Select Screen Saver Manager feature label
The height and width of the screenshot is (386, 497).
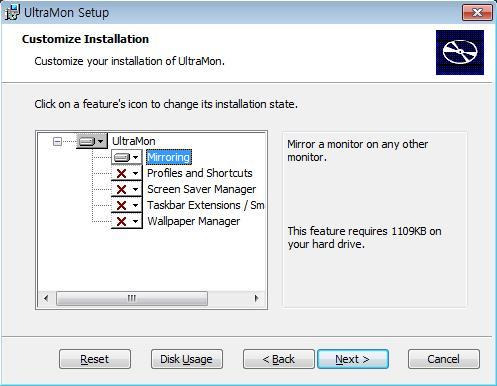coord(202,189)
